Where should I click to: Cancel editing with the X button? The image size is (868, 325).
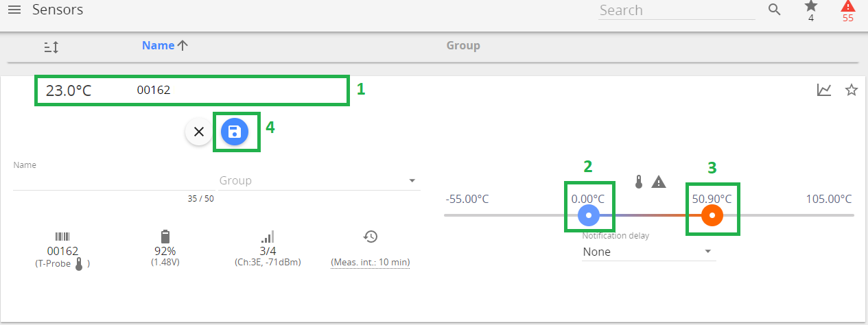199,132
